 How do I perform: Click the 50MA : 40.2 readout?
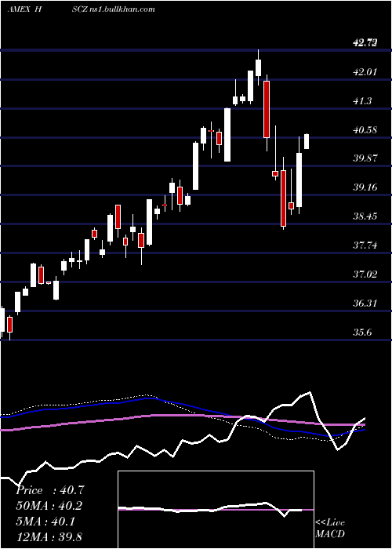click(x=50, y=506)
